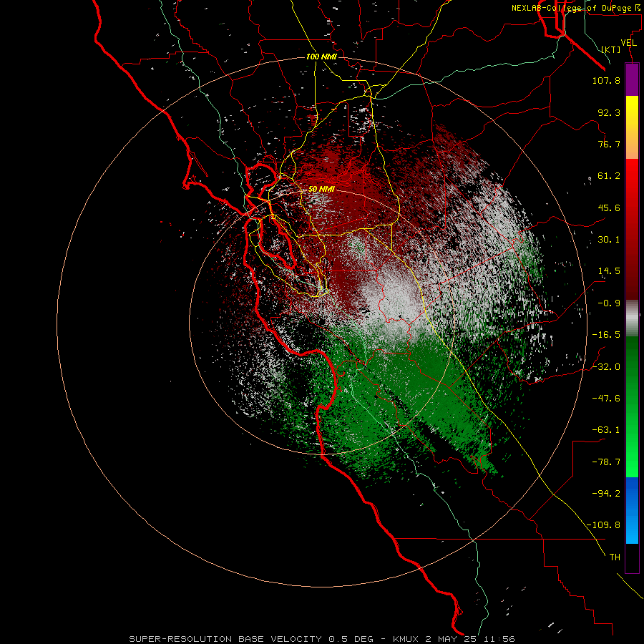Viewport: 644px width, 644px height.
Task: Click the 50 NMI range ring label
Action: 321,189
